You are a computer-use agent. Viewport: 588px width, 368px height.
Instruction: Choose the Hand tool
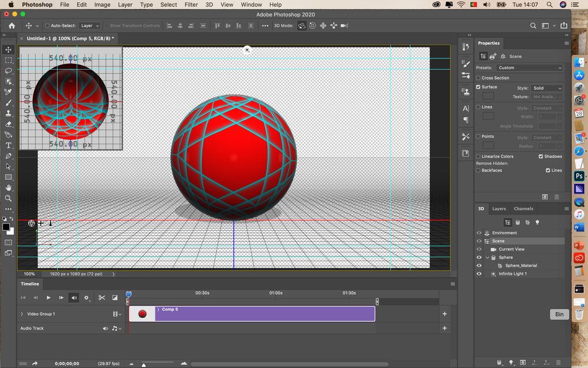(x=8, y=188)
